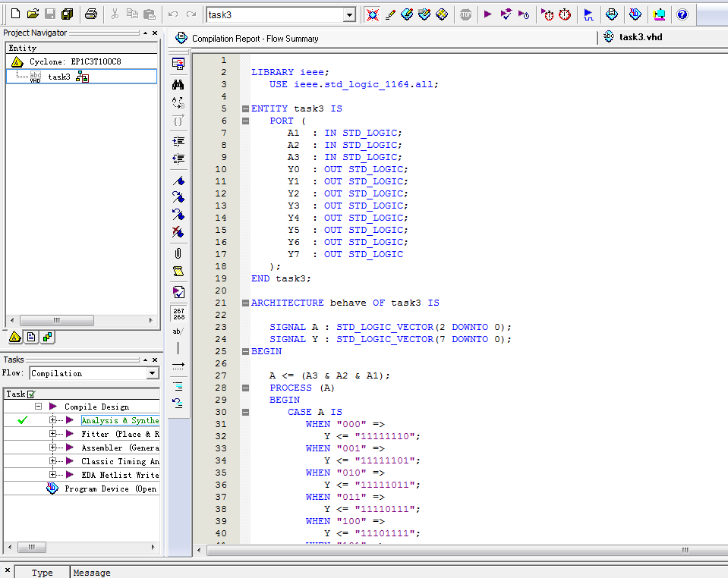Select Analysis & Synthesis task

[120, 420]
